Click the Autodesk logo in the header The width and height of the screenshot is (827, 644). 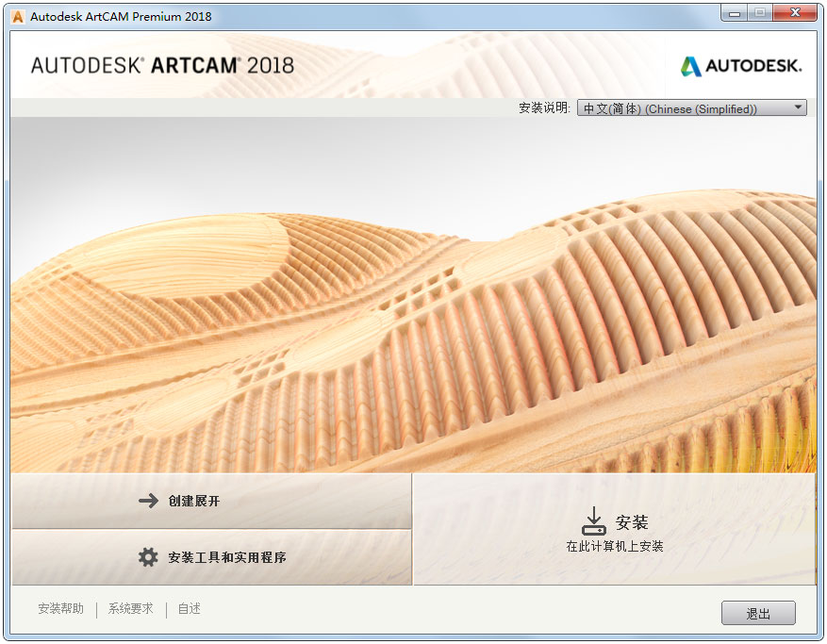click(x=740, y=64)
